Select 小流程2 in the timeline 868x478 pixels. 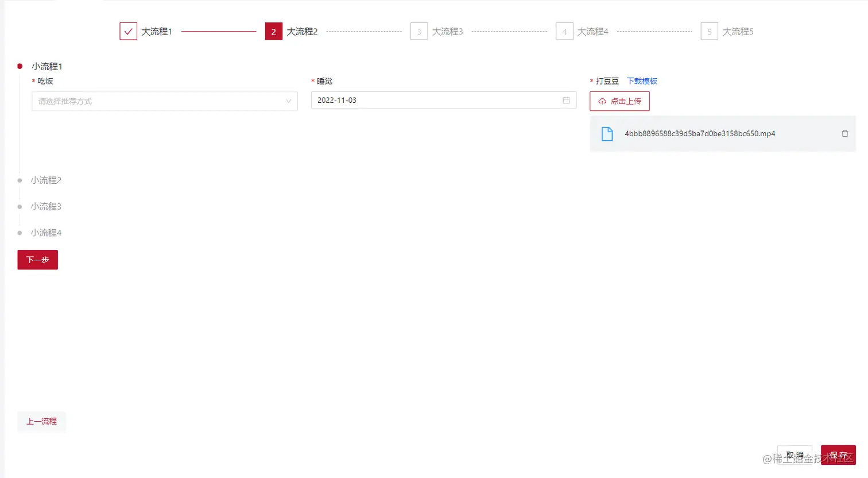[x=46, y=180]
